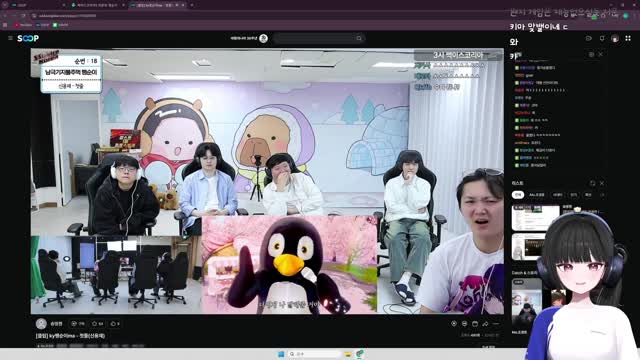Open the YouTube bookmark in bookmarks bar

(23, 25)
